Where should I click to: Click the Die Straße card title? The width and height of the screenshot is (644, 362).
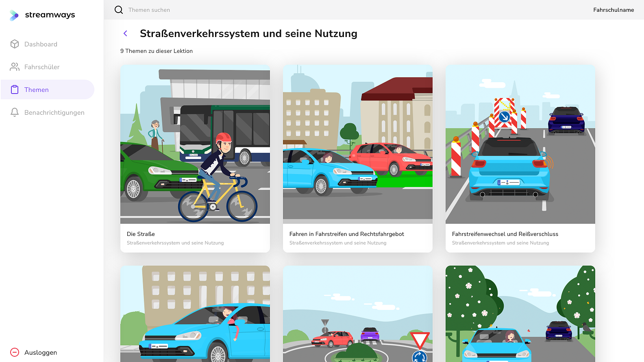[x=141, y=234]
